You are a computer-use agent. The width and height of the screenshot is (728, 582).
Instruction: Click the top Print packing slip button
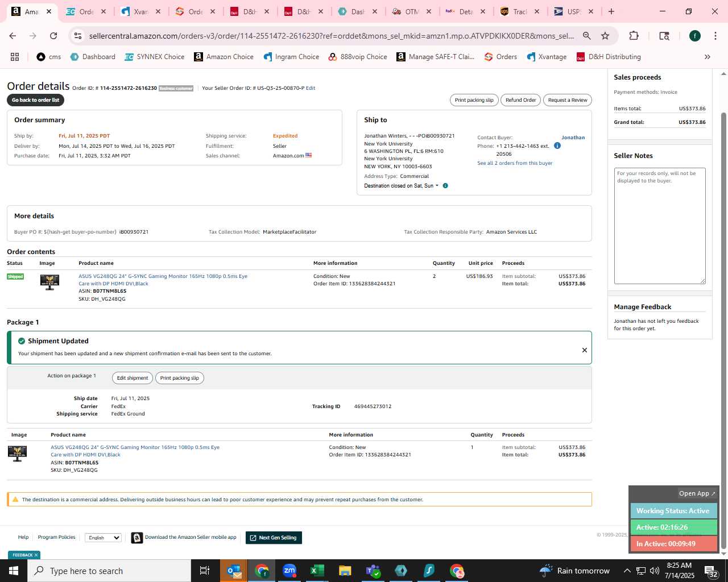474,100
